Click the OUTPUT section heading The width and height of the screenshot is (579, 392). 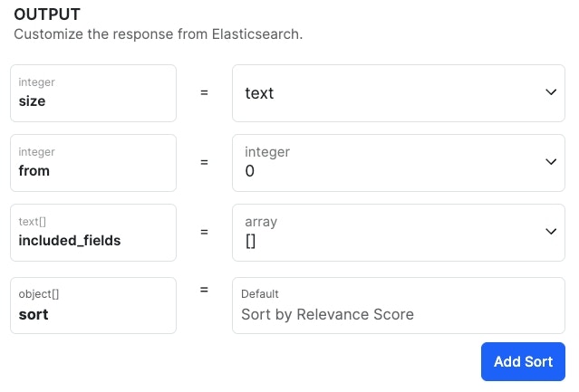(47, 15)
